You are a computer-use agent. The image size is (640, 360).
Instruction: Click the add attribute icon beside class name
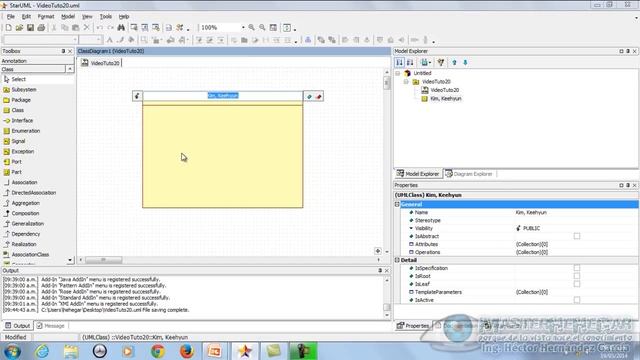point(309,97)
